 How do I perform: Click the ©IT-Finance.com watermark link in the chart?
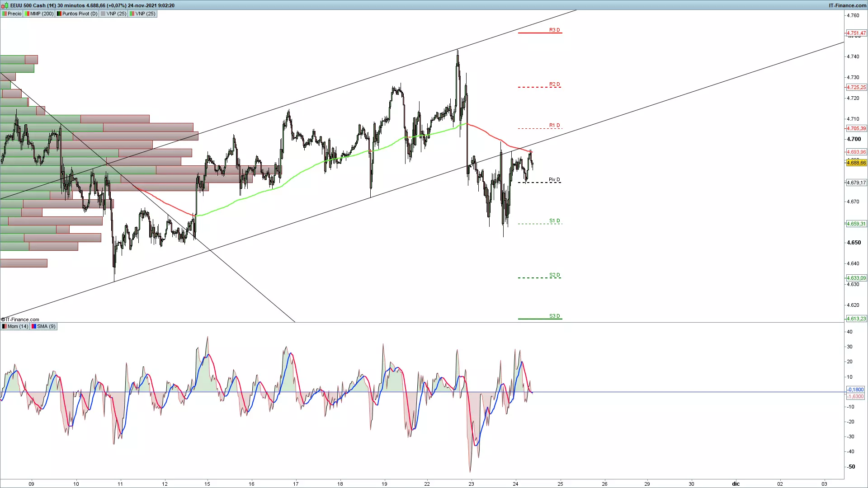point(20,319)
